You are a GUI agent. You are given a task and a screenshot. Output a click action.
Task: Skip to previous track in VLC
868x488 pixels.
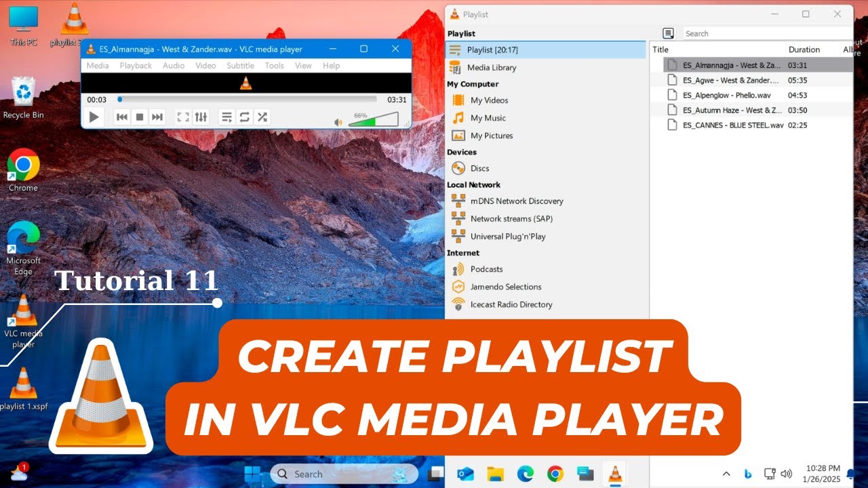point(122,117)
